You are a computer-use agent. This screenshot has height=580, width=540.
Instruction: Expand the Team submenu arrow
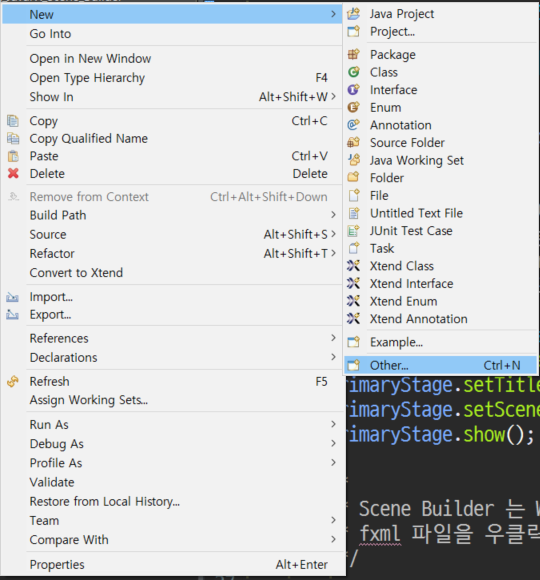tap(333, 520)
